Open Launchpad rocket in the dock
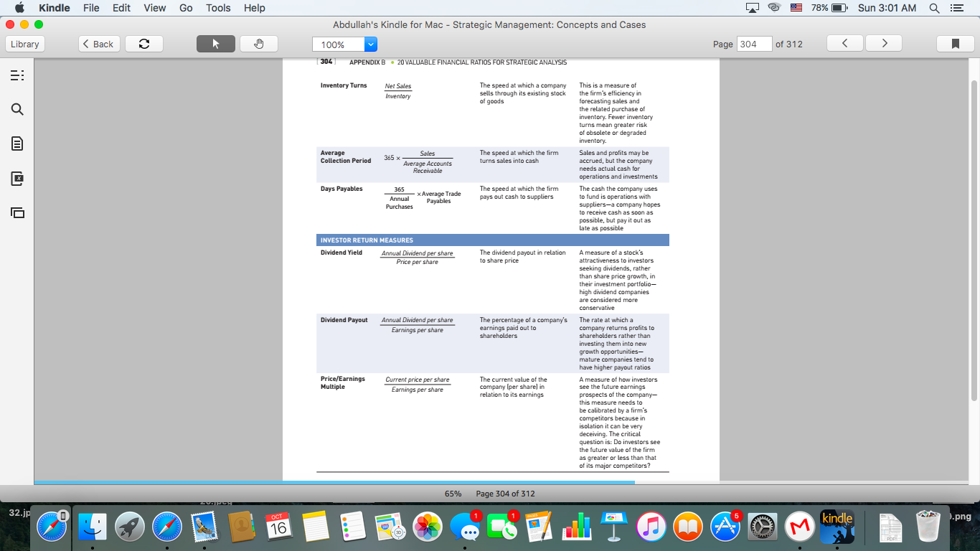Viewport: 980px width, 551px height. click(x=129, y=527)
